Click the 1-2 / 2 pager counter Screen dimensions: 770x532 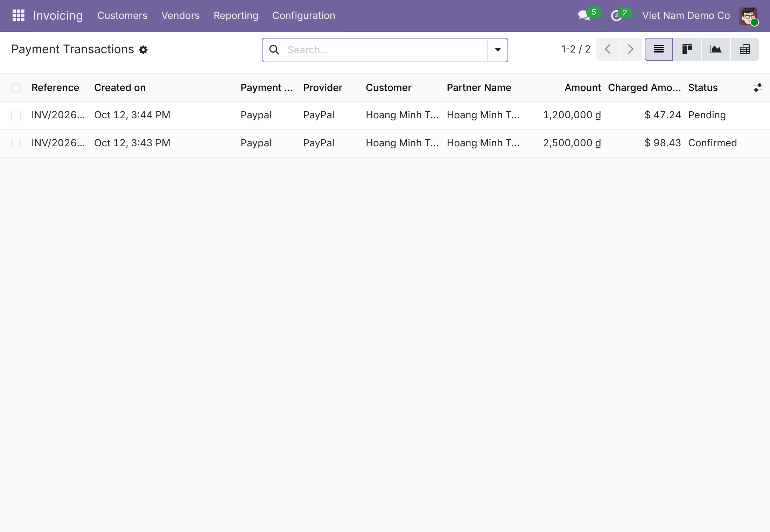click(x=576, y=49)
